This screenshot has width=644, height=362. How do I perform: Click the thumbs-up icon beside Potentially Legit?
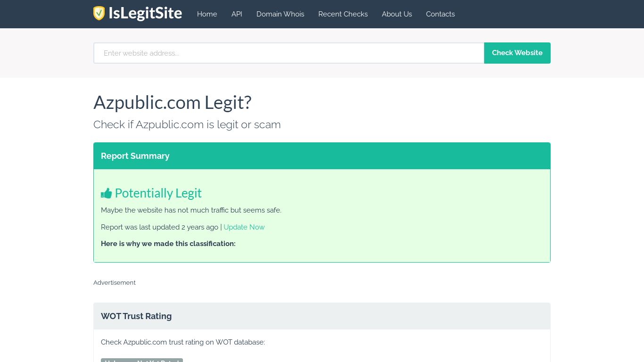pos(106,193)
